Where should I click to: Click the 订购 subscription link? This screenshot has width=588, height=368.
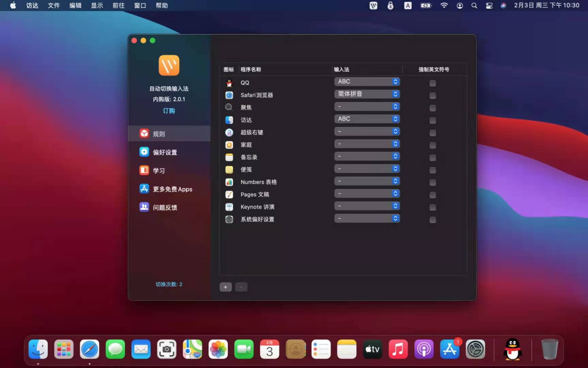coord(169,111)
